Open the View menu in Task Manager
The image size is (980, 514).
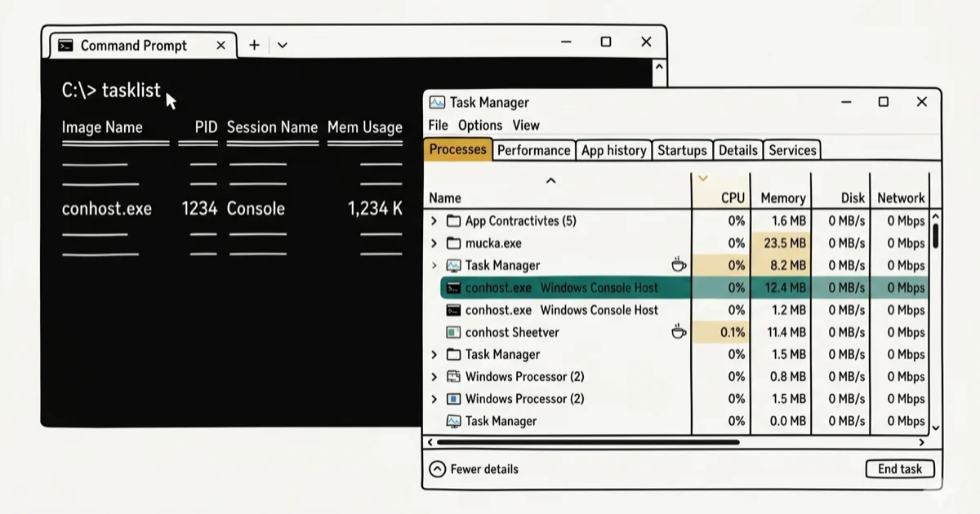(526, 125)
